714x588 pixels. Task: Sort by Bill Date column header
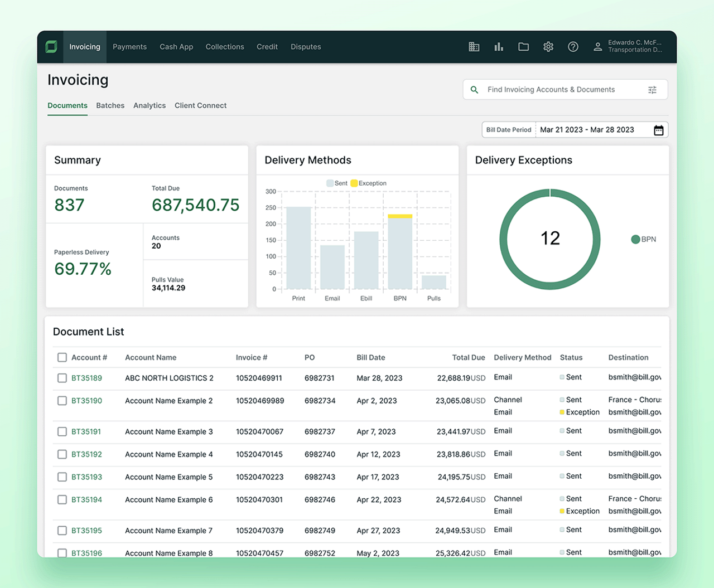pyautogui.click(x=371, y=358)
